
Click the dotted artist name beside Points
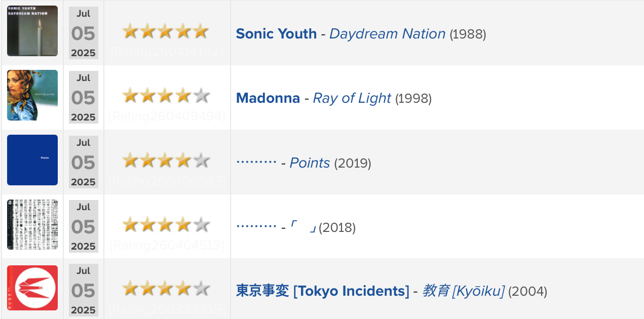tap(256, 163)
